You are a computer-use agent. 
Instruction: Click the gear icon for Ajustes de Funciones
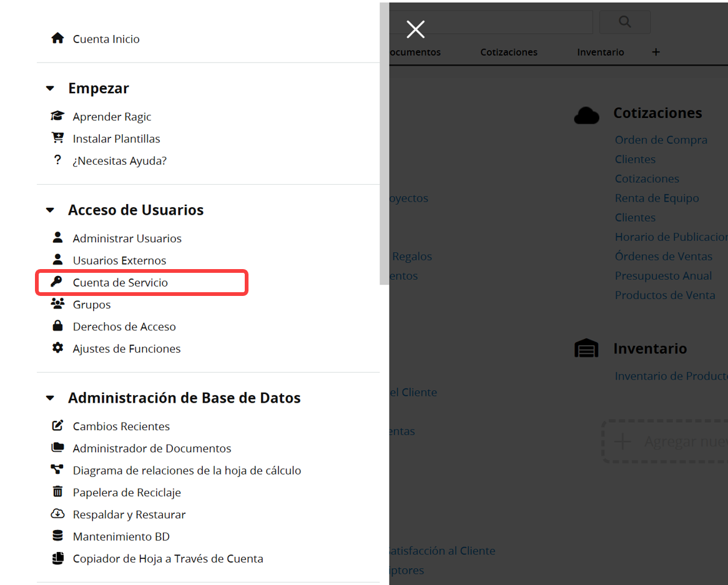click(x=57, y=348)
